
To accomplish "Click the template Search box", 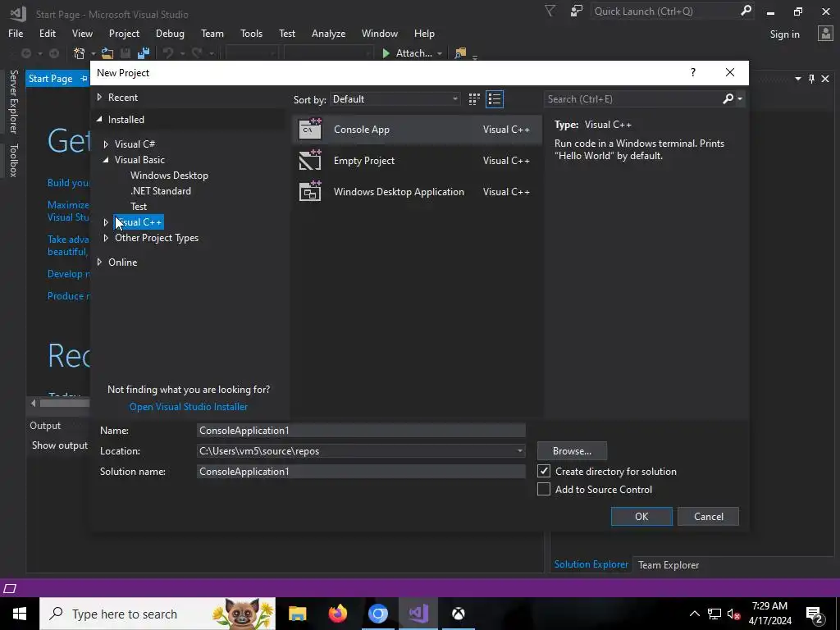I will pyautogui.click(x=633, y=98).
